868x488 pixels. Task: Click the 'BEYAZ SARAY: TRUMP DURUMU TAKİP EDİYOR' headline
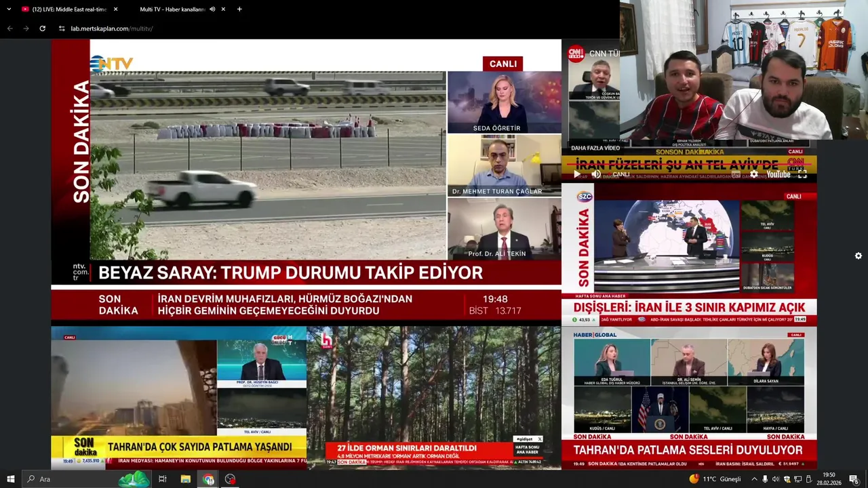[x=291, y=273]
